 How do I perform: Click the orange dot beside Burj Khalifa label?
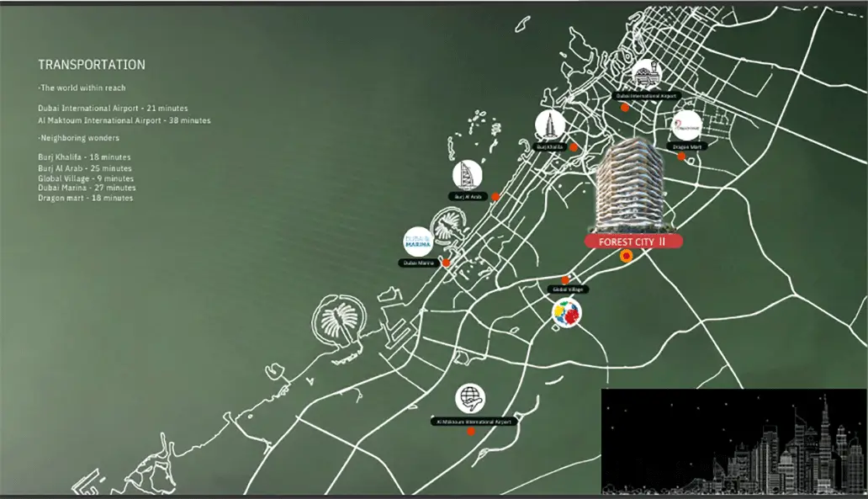574,147
